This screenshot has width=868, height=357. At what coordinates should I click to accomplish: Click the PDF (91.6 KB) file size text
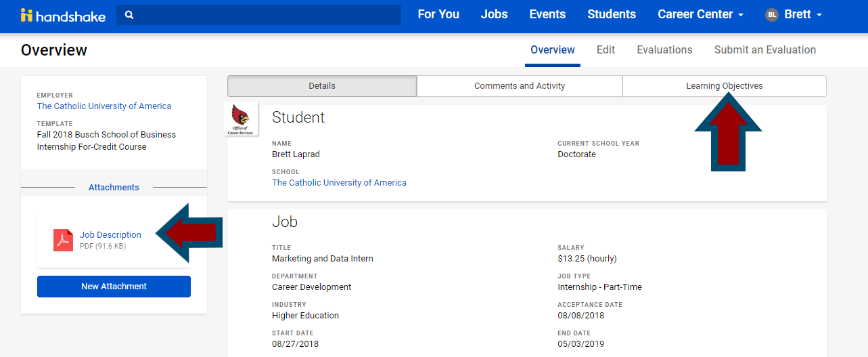[x=103, y=246]
